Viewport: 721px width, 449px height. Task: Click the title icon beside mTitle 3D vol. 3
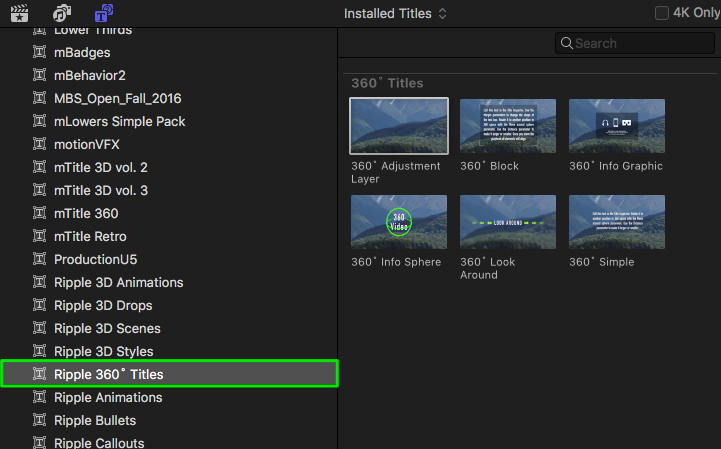(x=40, y=190)
